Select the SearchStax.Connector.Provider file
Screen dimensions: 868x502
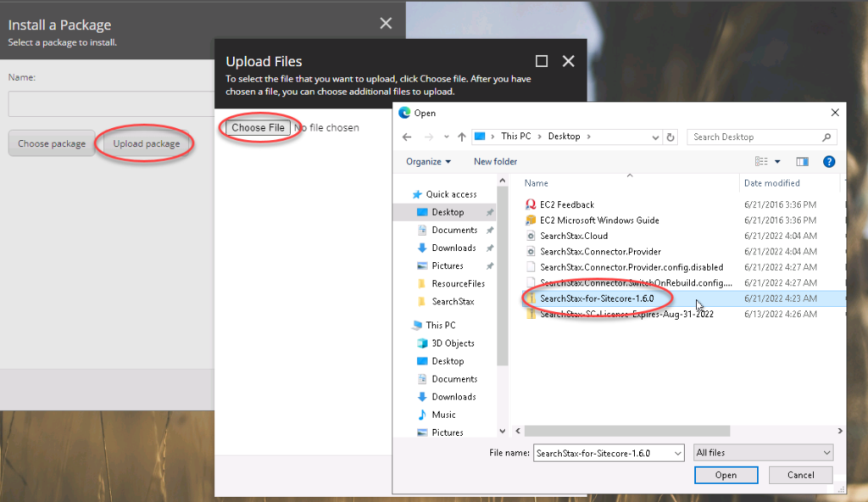pyautogui.click(x=593, y=252)
